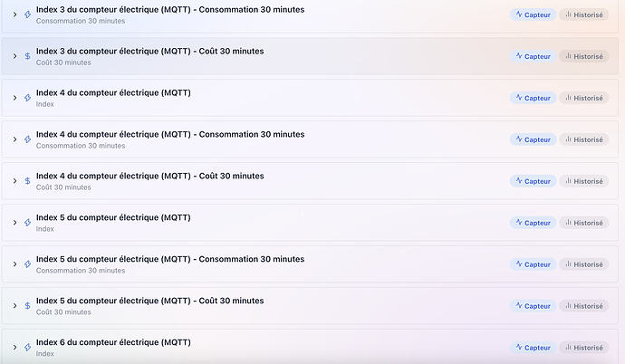Click dollar icon of Index 3 Coût
This screenshot has width=625, height=364.
coord(27,56)
